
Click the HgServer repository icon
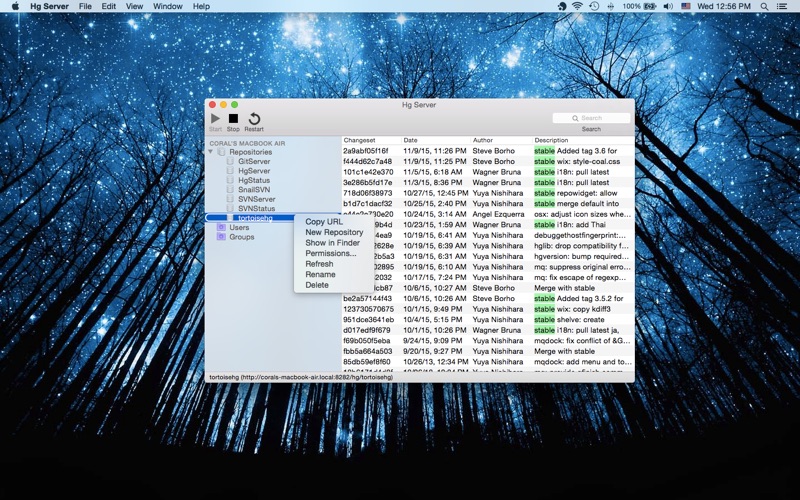coord(230,171)
